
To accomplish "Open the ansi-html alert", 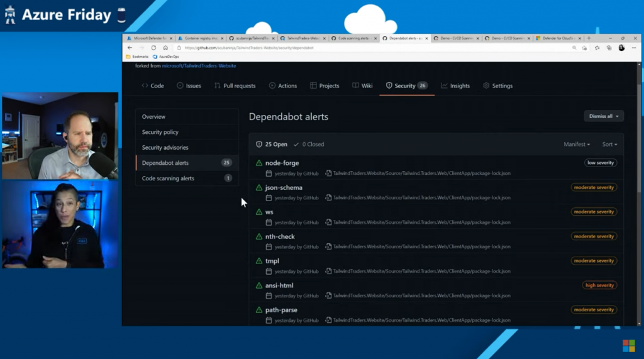I will (x=279, y=285).
